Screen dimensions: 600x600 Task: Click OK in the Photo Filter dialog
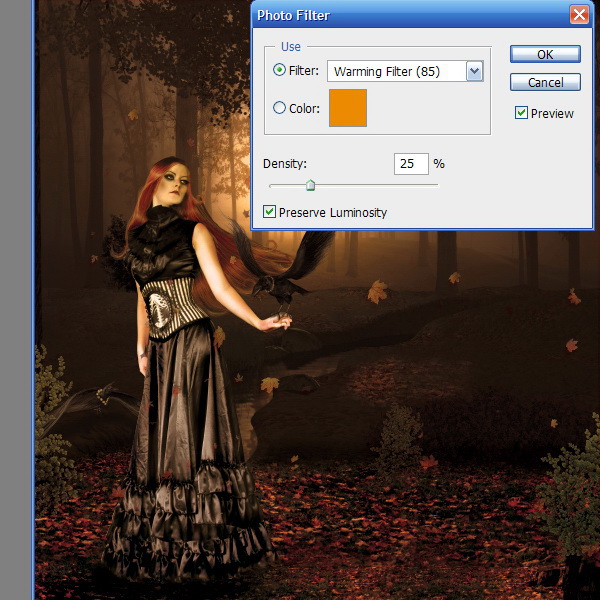pos(545,54)
